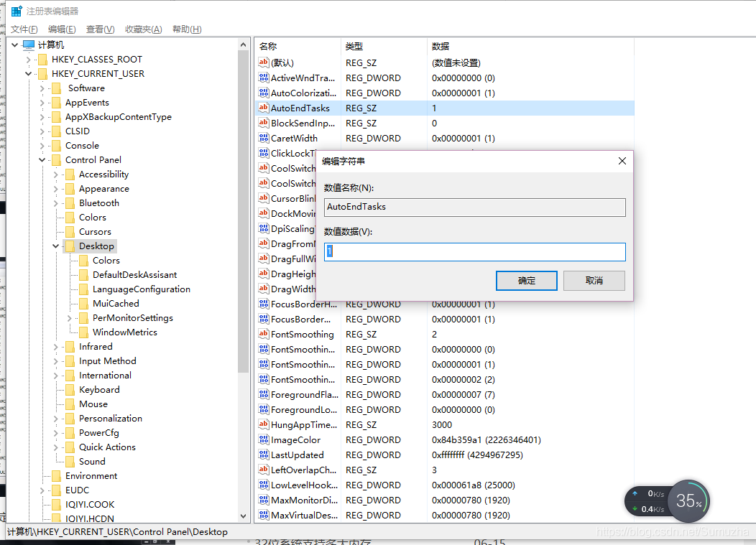Expand the EUDC key

click(x=42, y=490)
